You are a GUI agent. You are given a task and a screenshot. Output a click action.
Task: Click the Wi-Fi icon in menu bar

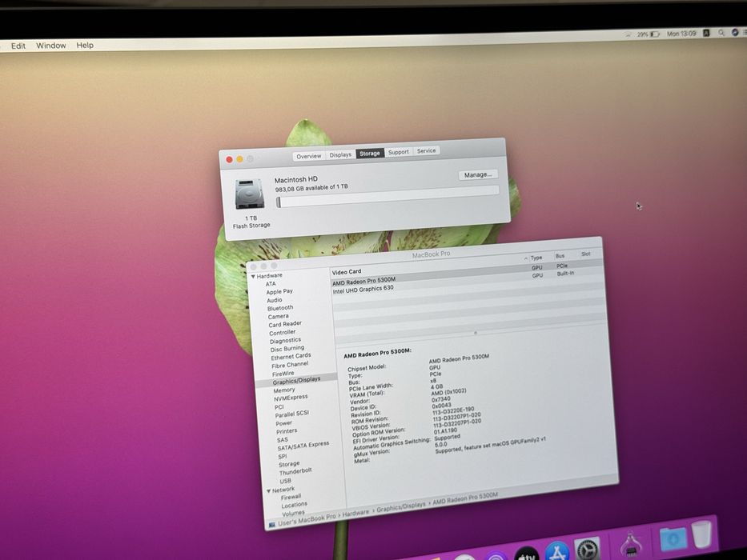(x=628, y=34)
